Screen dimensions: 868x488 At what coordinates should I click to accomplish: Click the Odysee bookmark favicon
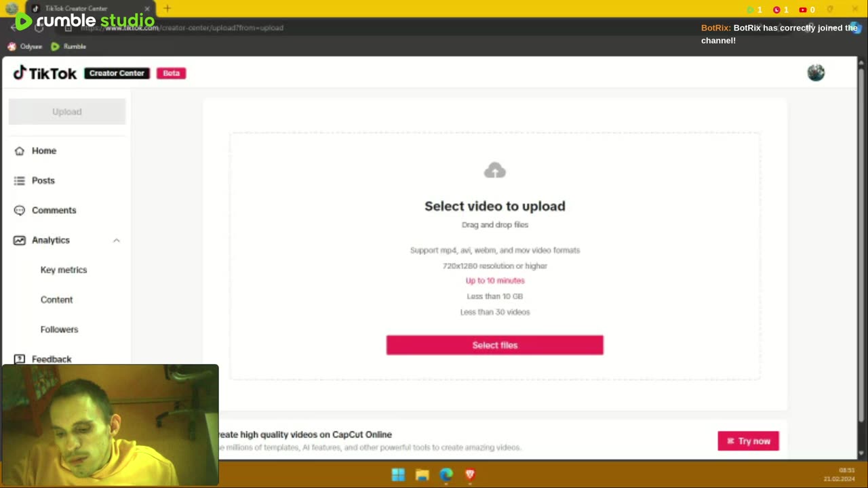12,47
